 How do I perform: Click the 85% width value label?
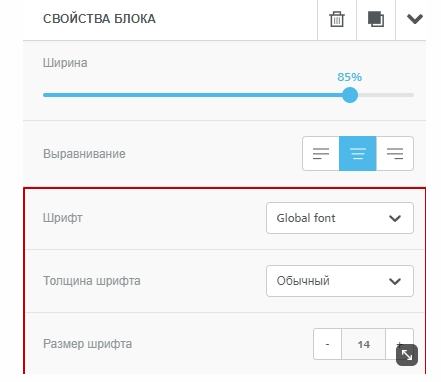[349, 77]
